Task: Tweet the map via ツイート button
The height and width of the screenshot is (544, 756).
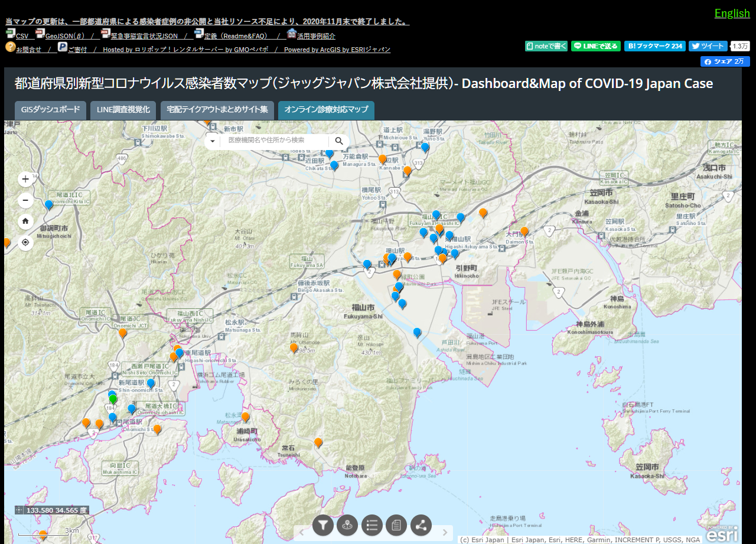Action: [708, 45]
